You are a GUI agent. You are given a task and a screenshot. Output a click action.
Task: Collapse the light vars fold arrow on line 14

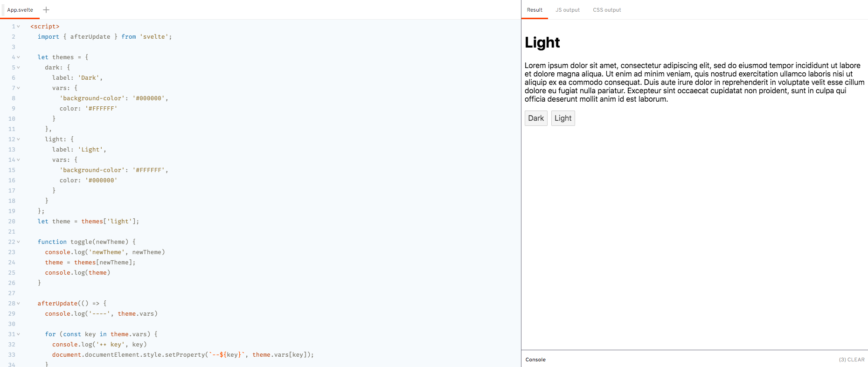[18, 160]
